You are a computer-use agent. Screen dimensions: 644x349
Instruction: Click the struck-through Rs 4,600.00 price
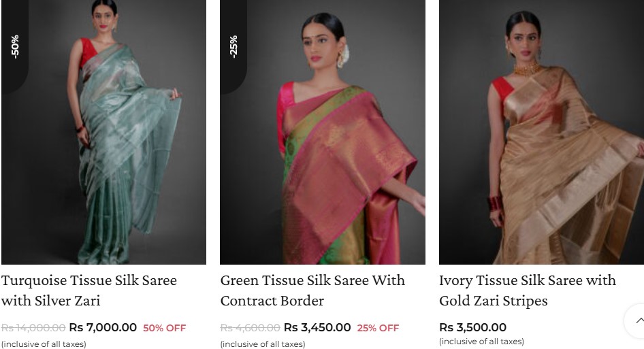pyautogui.click(x=250, y=328)
